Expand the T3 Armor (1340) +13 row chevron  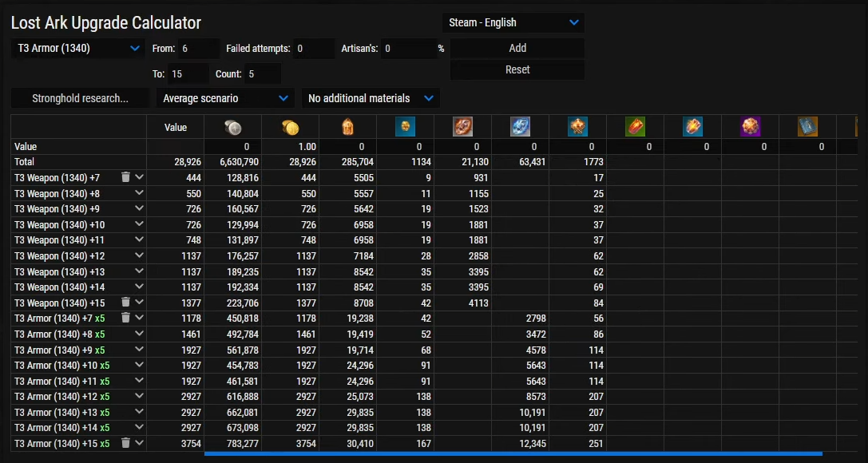(139, 412)
